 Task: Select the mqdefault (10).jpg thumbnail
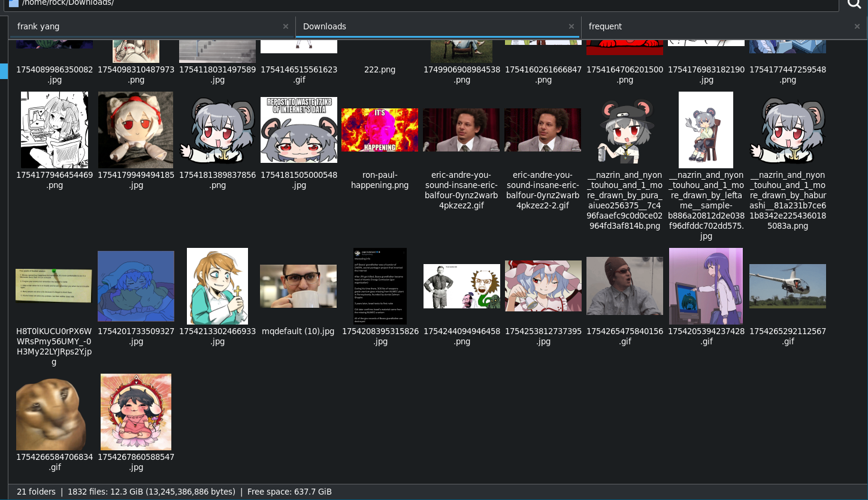pos(298,286)
